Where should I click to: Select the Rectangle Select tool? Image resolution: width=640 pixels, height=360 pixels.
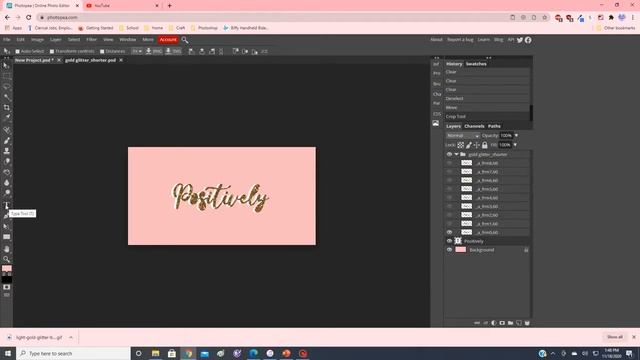tap(6, 76)
